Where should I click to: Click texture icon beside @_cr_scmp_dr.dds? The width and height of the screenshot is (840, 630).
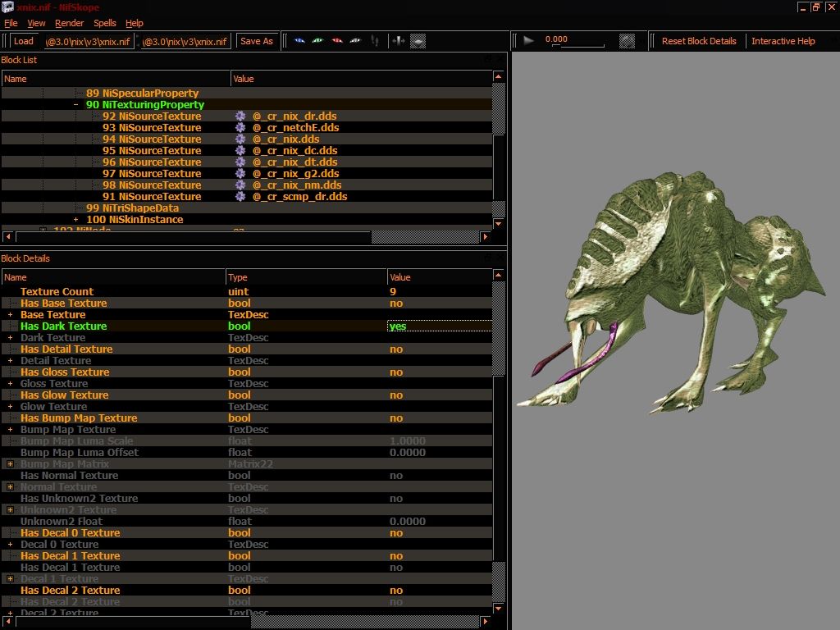tap(240, 197)
